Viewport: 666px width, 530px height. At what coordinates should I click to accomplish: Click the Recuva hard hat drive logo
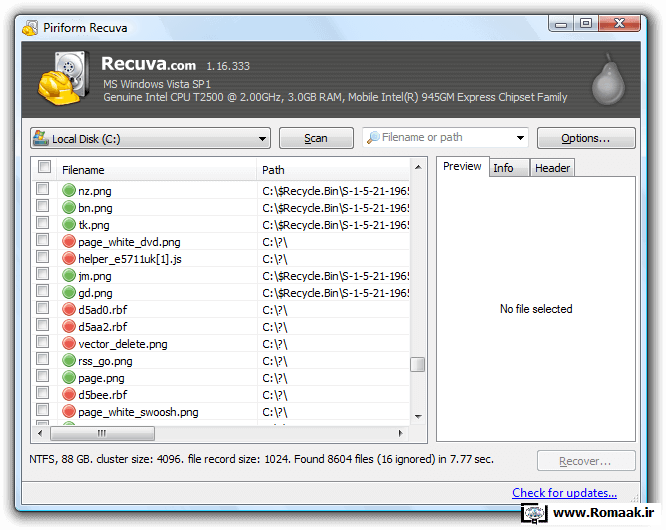[64, 78]
